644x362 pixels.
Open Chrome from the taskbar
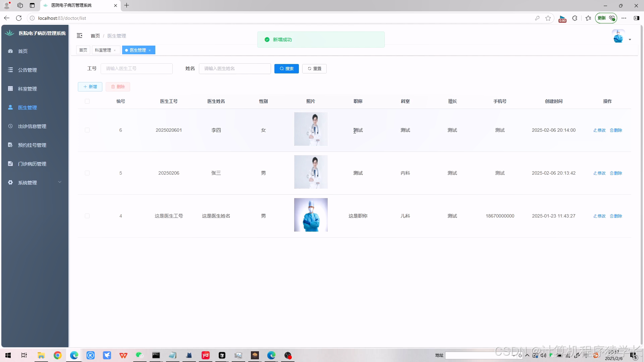tap(58, 355)
